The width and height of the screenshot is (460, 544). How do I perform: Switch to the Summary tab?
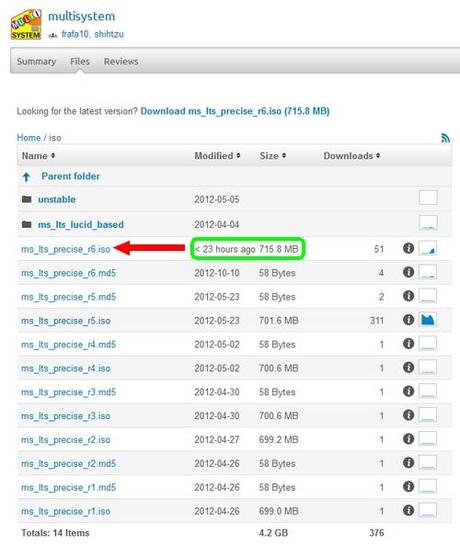pyautogui.click(x=36, y=61)
